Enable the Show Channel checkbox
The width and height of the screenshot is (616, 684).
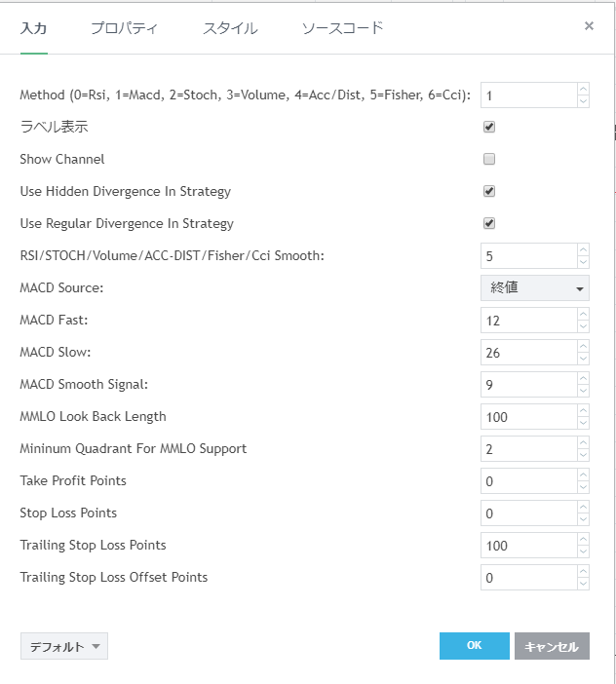[x=489, y=159]
